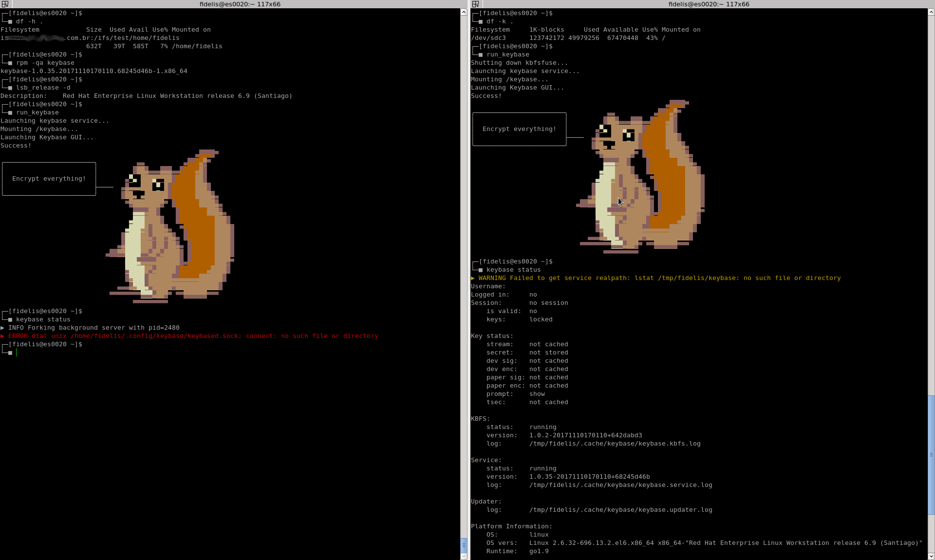This screenshot has height=560, width=935.
Task: Click the 'df -k .' command in right terminal
Action: pos(500,21)
